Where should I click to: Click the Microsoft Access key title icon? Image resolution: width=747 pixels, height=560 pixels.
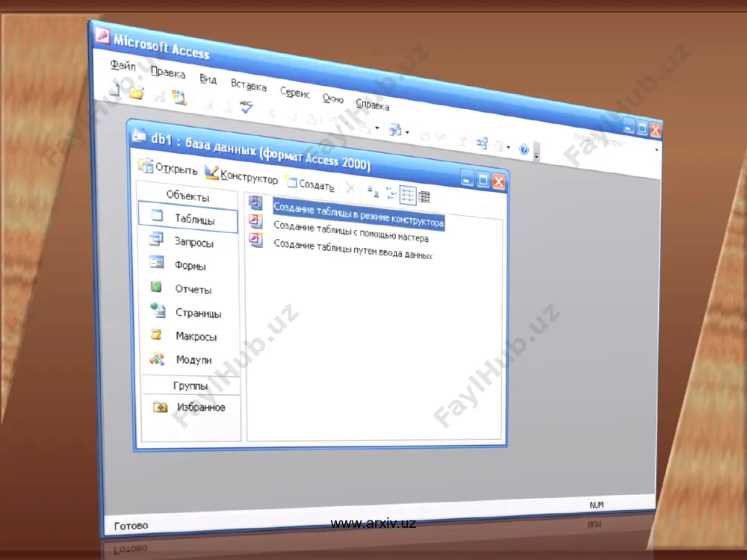point(102,35)
